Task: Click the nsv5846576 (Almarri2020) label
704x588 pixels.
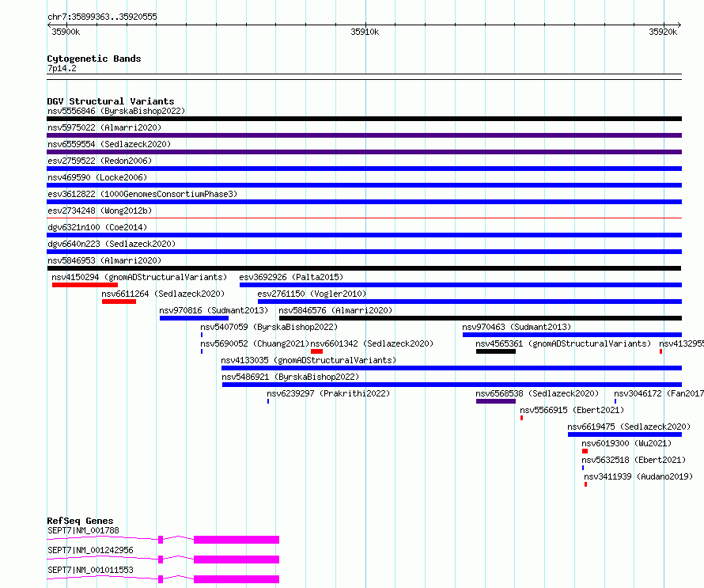Action: (x=335, y=310)
